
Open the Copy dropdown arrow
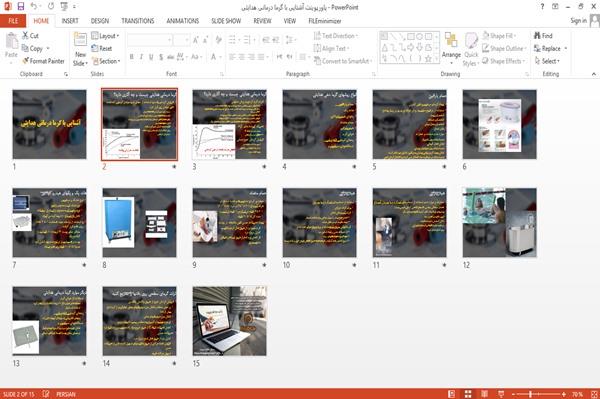point(48,48)
